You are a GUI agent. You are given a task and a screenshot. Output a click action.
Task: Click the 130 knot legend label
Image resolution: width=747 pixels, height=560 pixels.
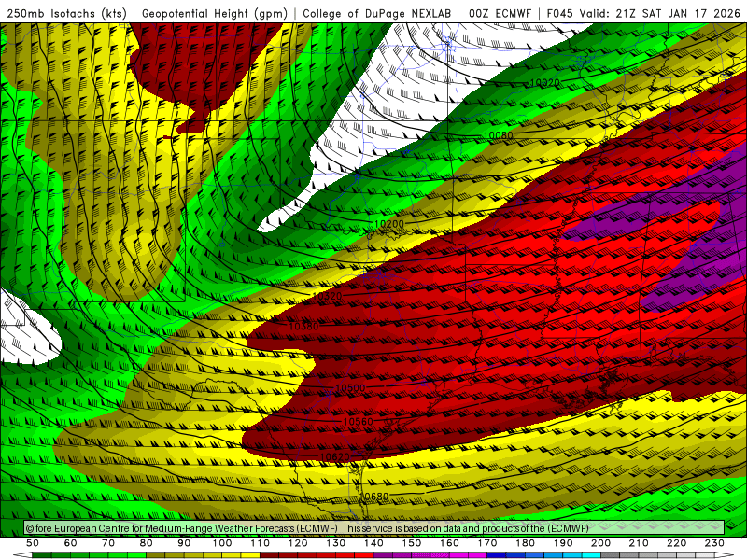[x=336, y=543]
